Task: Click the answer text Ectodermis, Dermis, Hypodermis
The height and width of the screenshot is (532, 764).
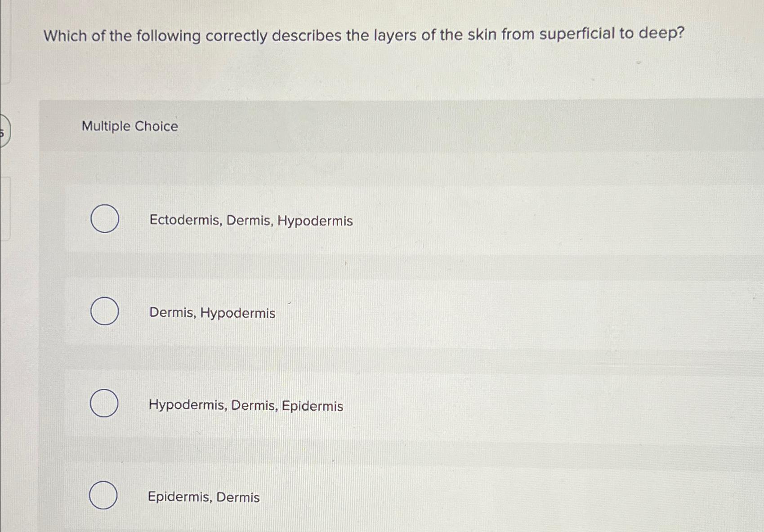Action: 251,221
